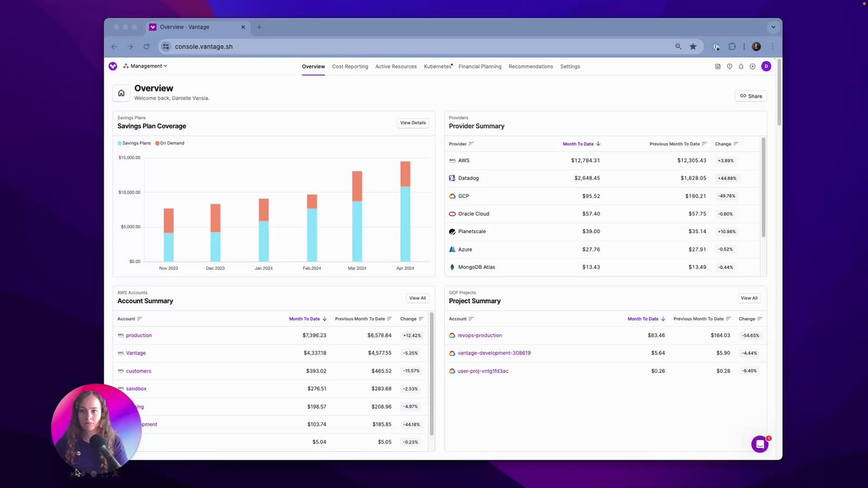868x488 pixels.
Task: Open the user avatar D menu
Action: pyautogui.click(x=766, y=66)
